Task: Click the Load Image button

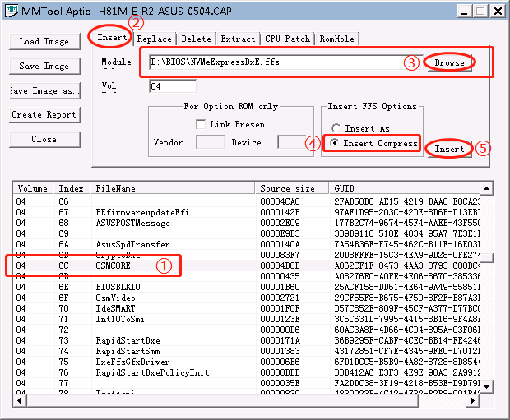Action: pyautogui.click(x=44, y=42)
